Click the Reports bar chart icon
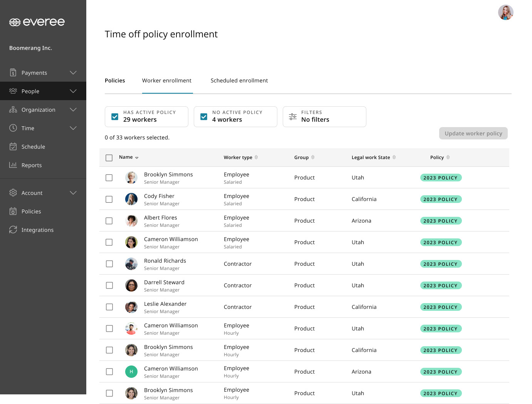The height and width of the screenshot is (404, 532). coord(13,165)
